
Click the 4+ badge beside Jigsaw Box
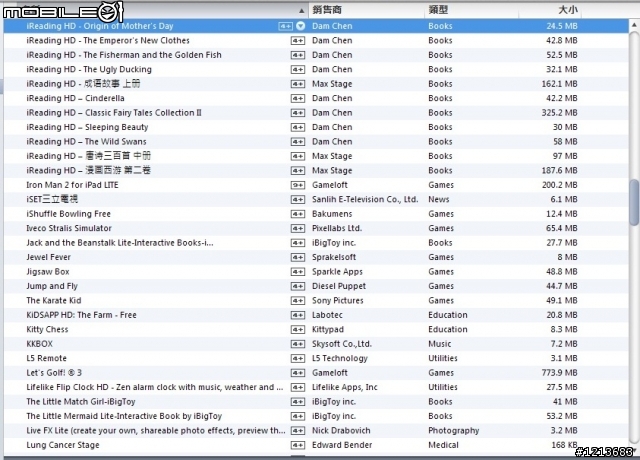click(298, 272)
